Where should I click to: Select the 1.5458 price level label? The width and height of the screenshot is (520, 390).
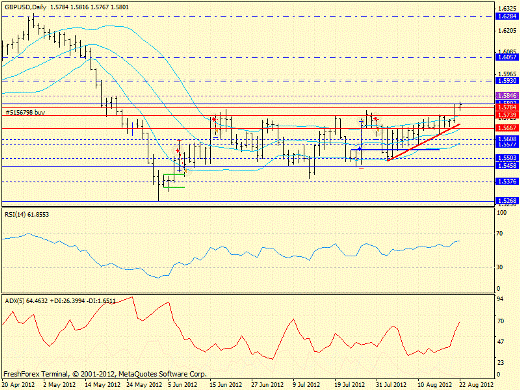coord(507,165)
